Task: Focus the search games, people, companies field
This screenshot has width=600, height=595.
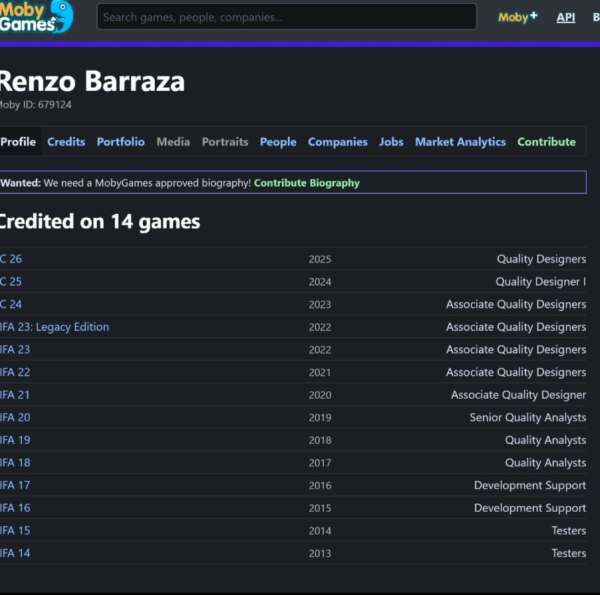Action: pos(287,17)
